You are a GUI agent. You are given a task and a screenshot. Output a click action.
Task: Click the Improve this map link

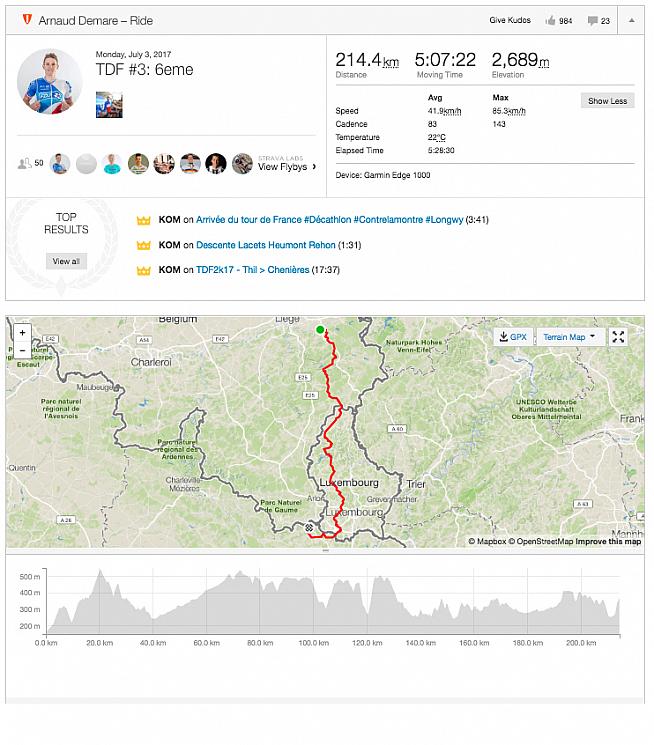[608, 541]
